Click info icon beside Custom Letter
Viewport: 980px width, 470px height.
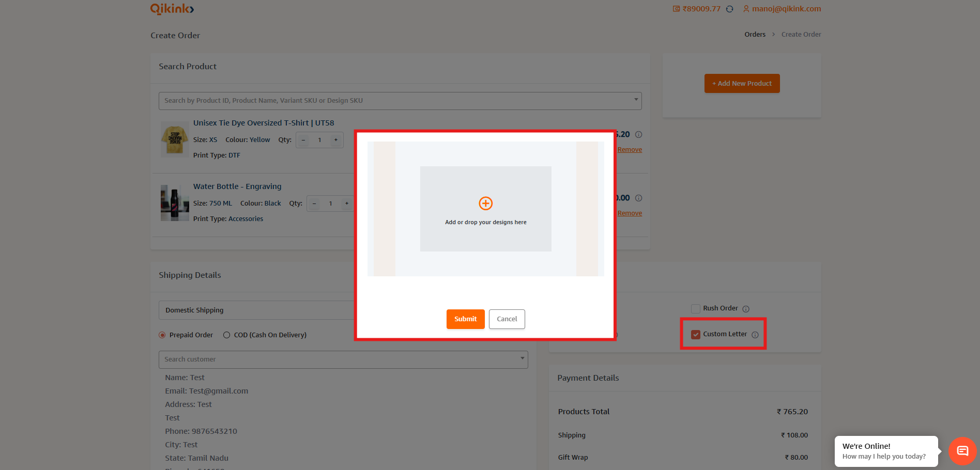click(755, 335)
